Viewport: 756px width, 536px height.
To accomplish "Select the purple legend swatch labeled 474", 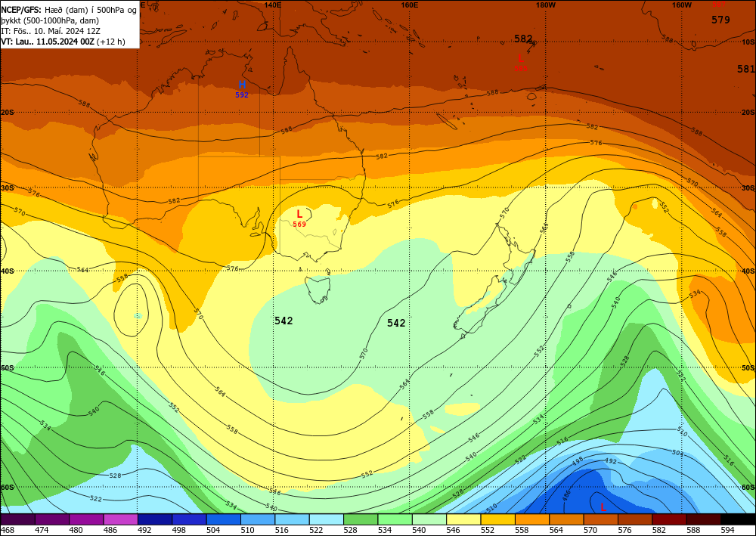I will point(52,519).
